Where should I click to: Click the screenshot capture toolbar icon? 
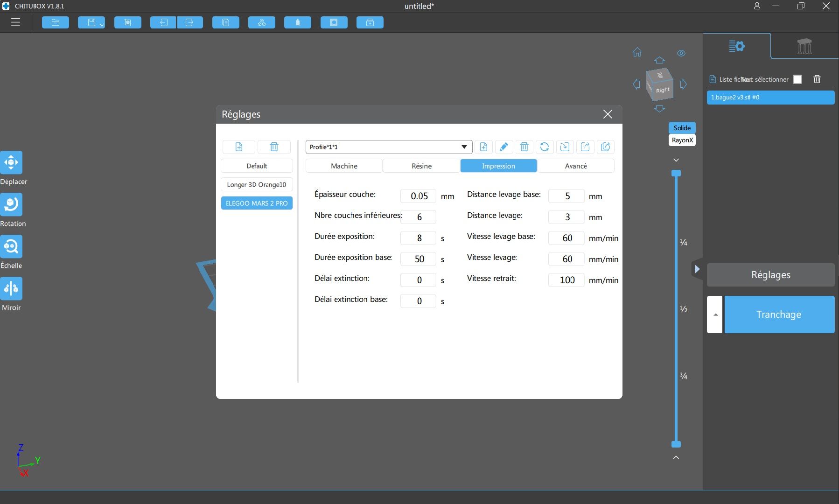click(x=128, y=22)
